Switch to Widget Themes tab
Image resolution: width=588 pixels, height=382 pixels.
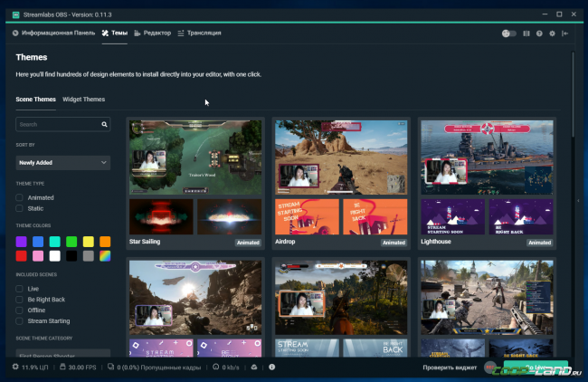coord(83,100)
